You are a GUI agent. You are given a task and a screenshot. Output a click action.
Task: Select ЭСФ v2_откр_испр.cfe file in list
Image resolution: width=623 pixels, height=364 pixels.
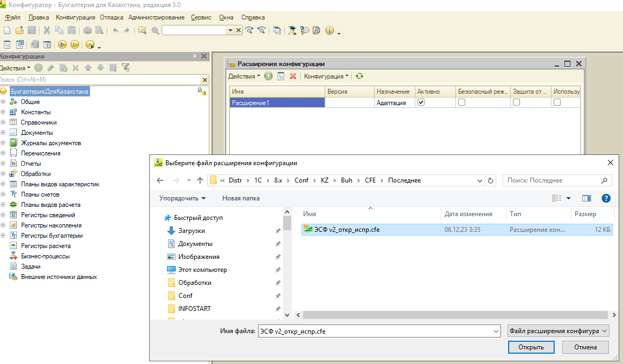click(x=457, y=230)
